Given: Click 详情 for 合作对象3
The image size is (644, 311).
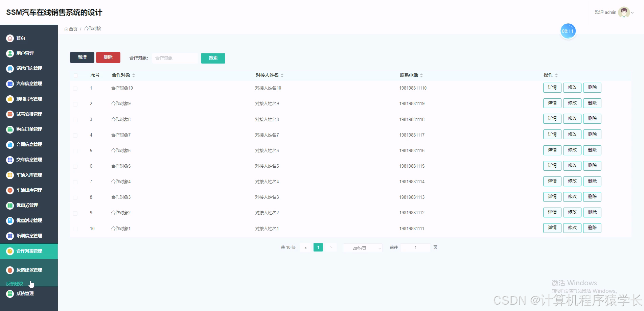Looking at the screenshot, I should point(552,197).
